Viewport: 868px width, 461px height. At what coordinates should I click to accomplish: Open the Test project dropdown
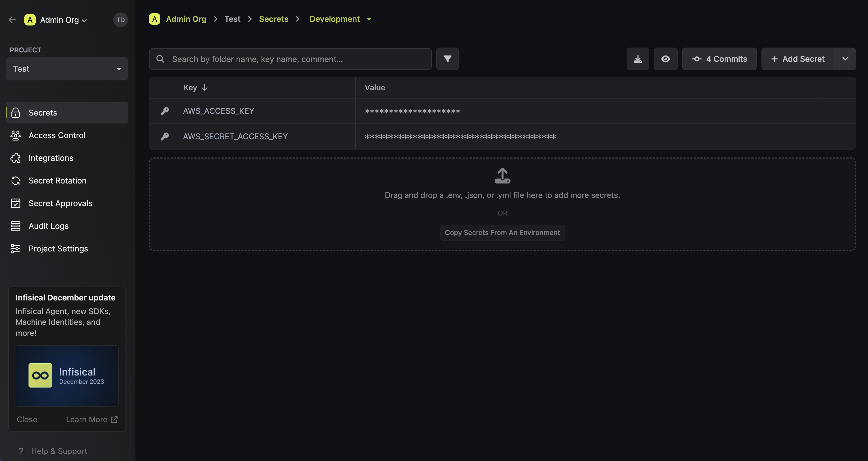67,69
